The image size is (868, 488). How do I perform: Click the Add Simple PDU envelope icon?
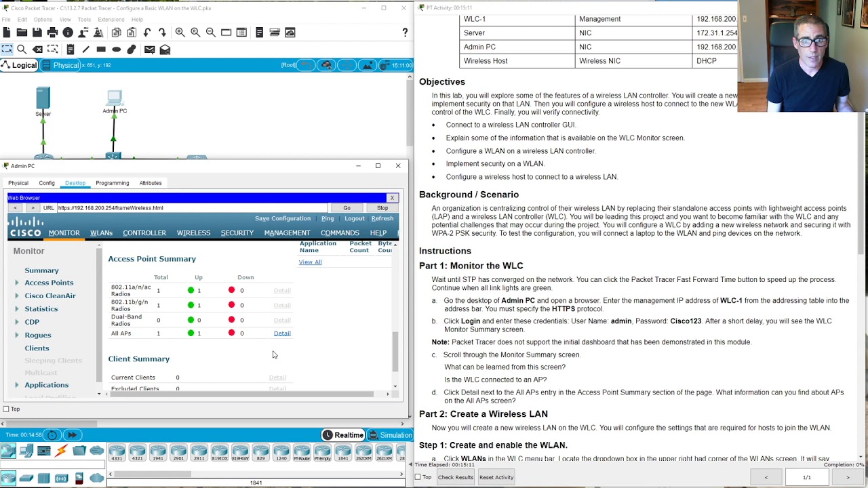point(149,49)
